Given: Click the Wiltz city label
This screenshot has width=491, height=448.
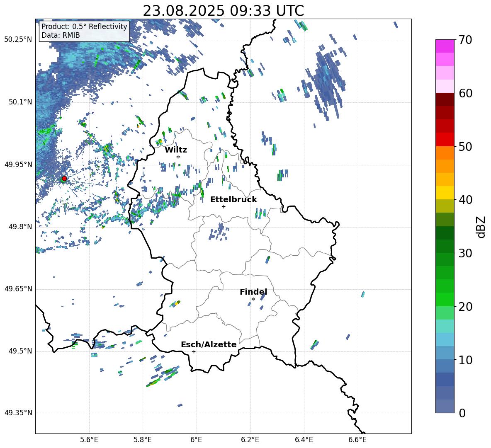Looking at the screenshot, I should (x=176, y=150).
